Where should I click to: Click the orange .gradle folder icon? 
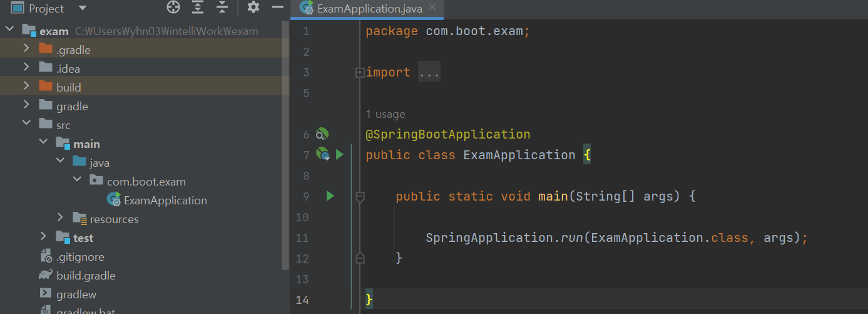click(x=46, y=49)
